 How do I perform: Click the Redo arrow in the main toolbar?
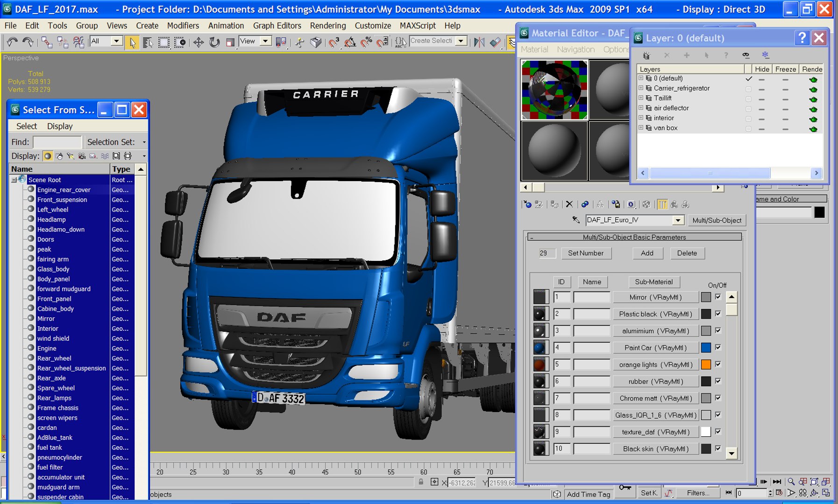28,42
